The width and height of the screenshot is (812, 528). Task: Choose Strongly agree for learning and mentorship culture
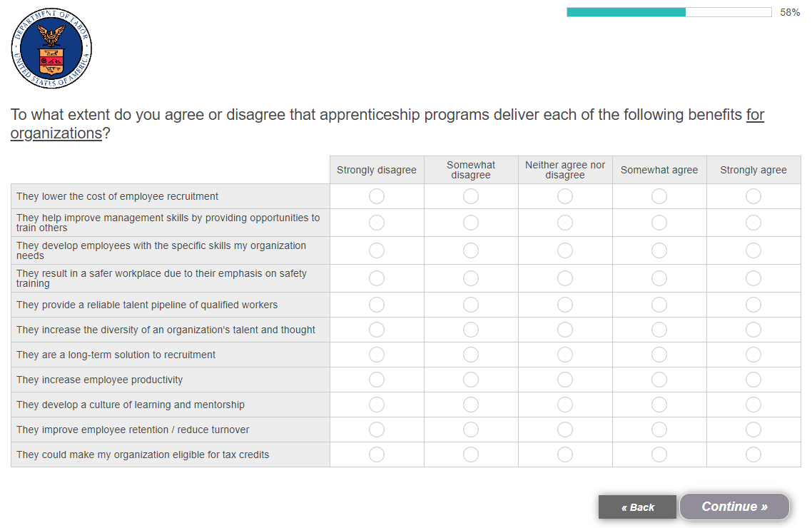(753, 405)
